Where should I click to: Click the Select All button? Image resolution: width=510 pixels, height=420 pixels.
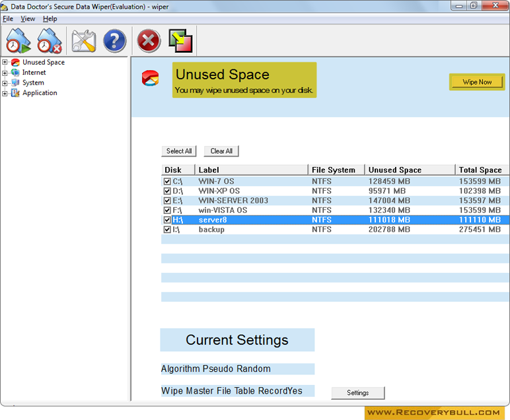pyautogui.click(x=179, y=151)
